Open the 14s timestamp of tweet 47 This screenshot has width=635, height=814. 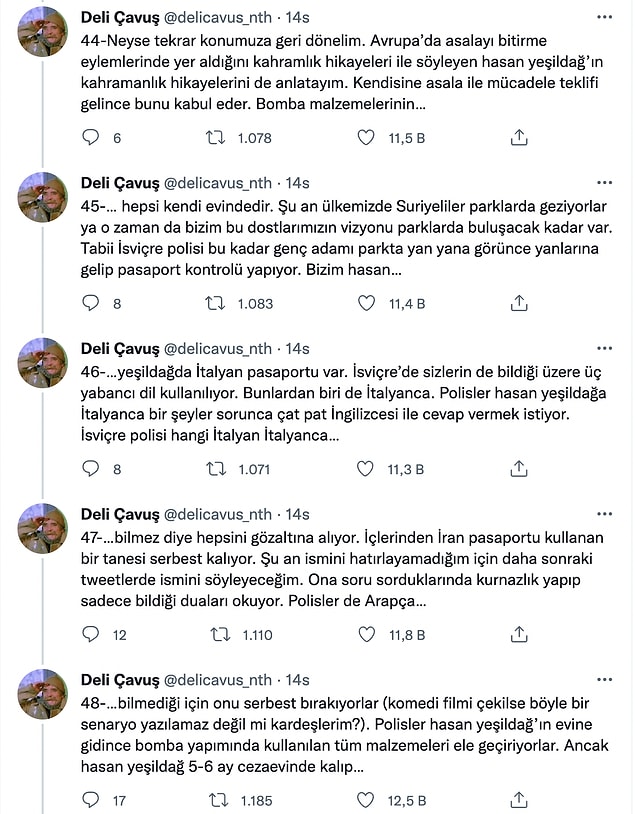click(x=297, y=514)
